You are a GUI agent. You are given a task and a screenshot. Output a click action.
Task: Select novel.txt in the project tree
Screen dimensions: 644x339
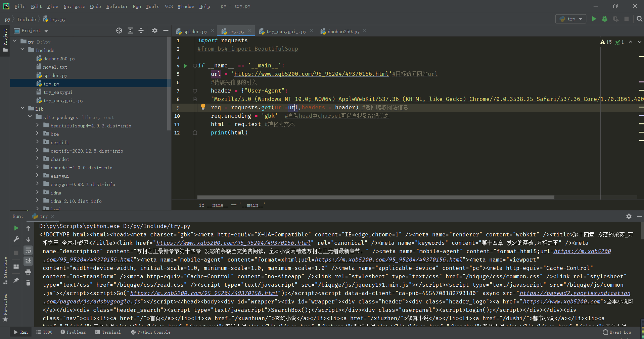(x=55, y=67)
